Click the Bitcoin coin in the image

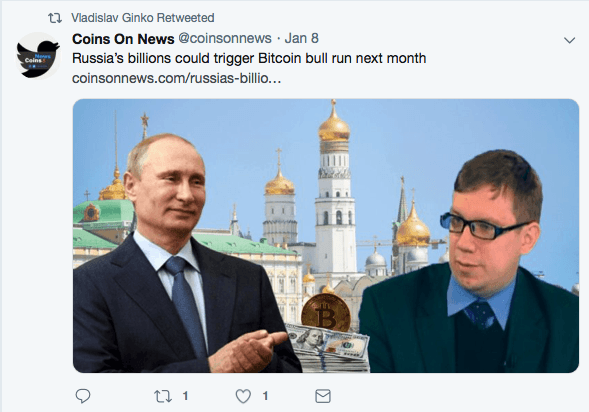pos(326,312)
